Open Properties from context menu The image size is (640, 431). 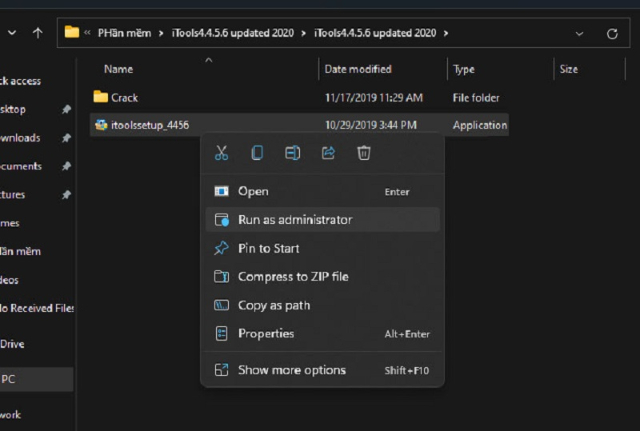click(322, 334)
